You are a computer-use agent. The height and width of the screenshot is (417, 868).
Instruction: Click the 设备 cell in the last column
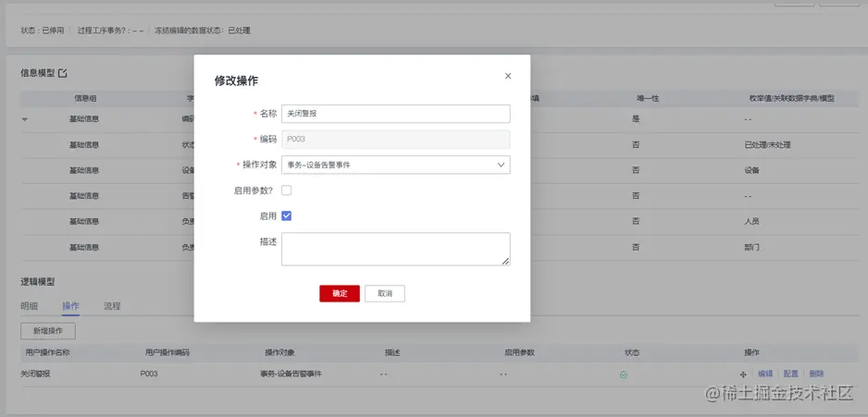click(751, 170)
